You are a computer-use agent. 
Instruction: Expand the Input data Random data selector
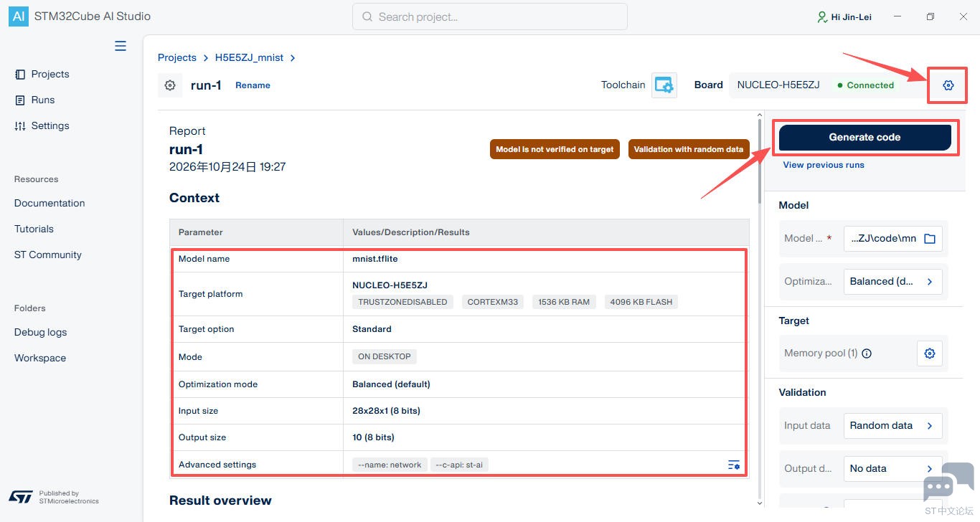click(x=893, y=425)
